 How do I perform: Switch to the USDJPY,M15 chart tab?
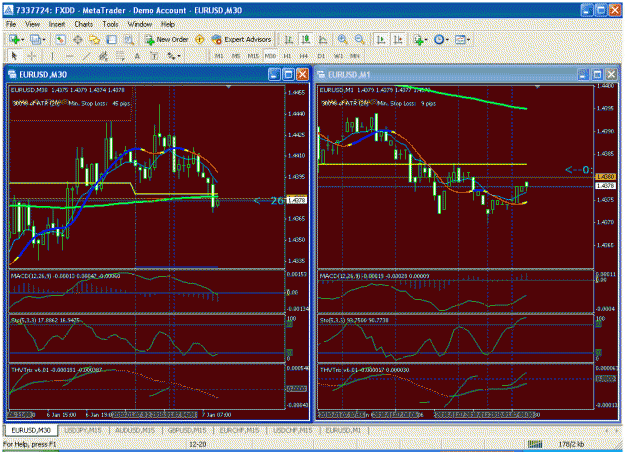point(83,430)
